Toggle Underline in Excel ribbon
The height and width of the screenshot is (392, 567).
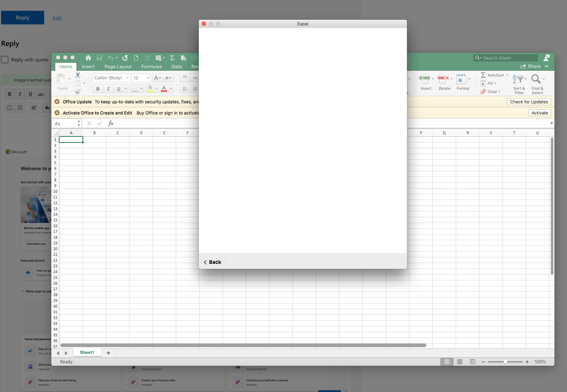(x=119, y=89)
